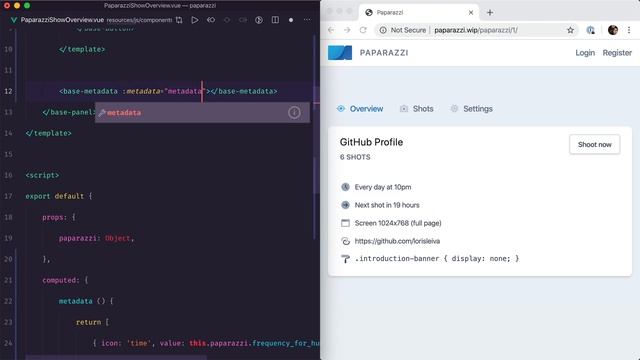Viewport: 640px width, 360px height.
Task: Split the editor with the split icon
Action: coord(275,20)
